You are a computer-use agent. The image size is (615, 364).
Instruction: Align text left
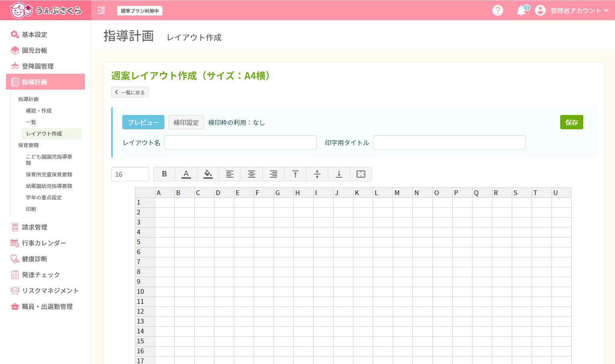point(230,174)
